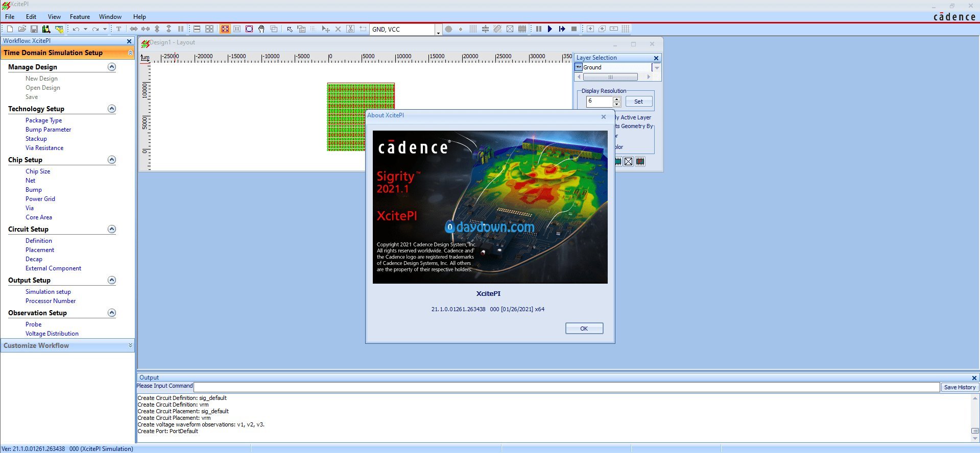Open the Redo history dropdown arrow

[x=105, y=29]
